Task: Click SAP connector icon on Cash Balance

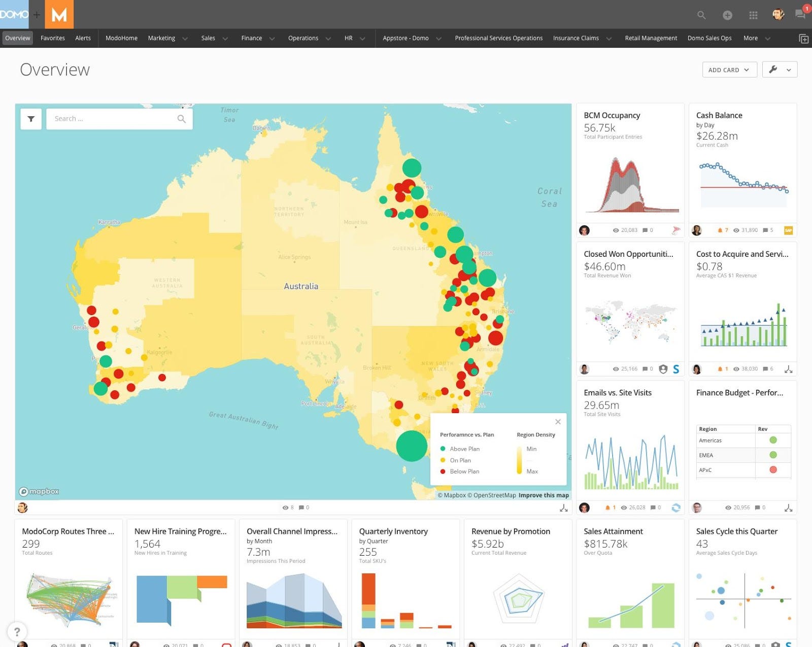Action: [x=788, y=230]
